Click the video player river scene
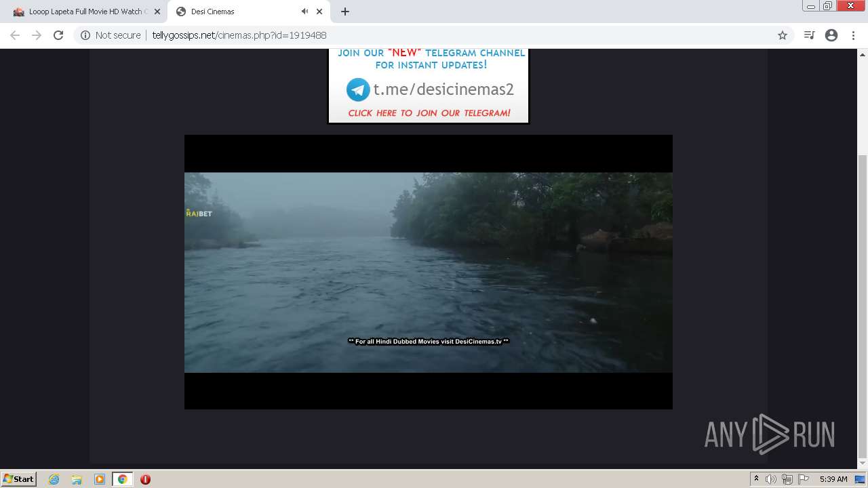This screenshot has width=868, height=488. (429, 272)
